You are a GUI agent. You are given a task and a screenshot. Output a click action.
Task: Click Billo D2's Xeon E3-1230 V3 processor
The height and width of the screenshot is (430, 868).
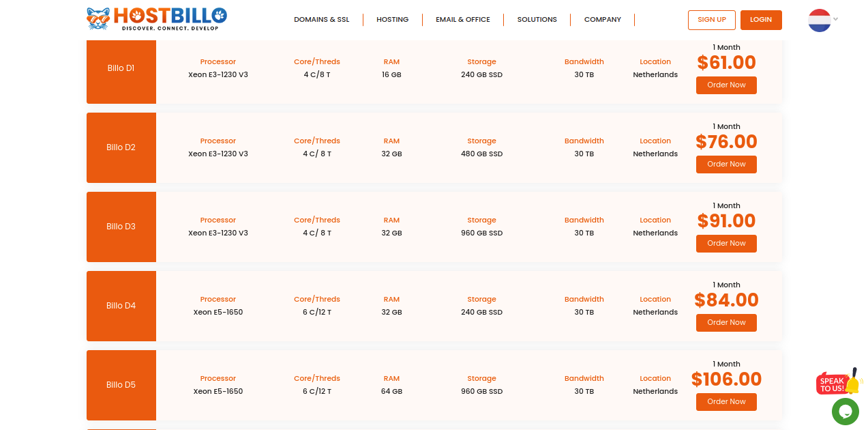(218, 154)
